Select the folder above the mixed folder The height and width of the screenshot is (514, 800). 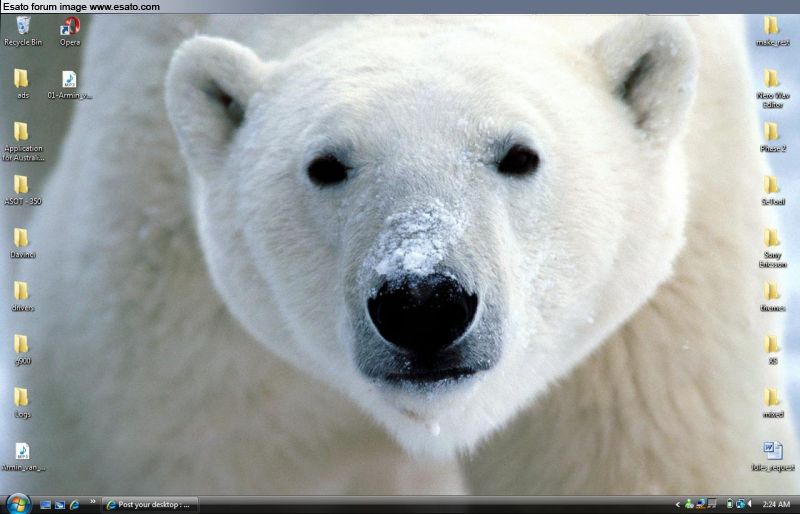point(772,350)
